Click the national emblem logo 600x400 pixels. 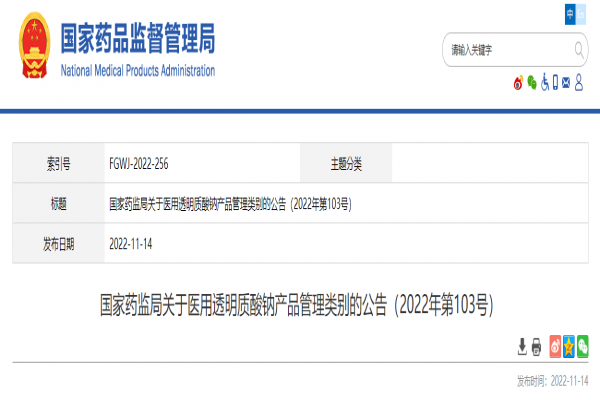34,45
